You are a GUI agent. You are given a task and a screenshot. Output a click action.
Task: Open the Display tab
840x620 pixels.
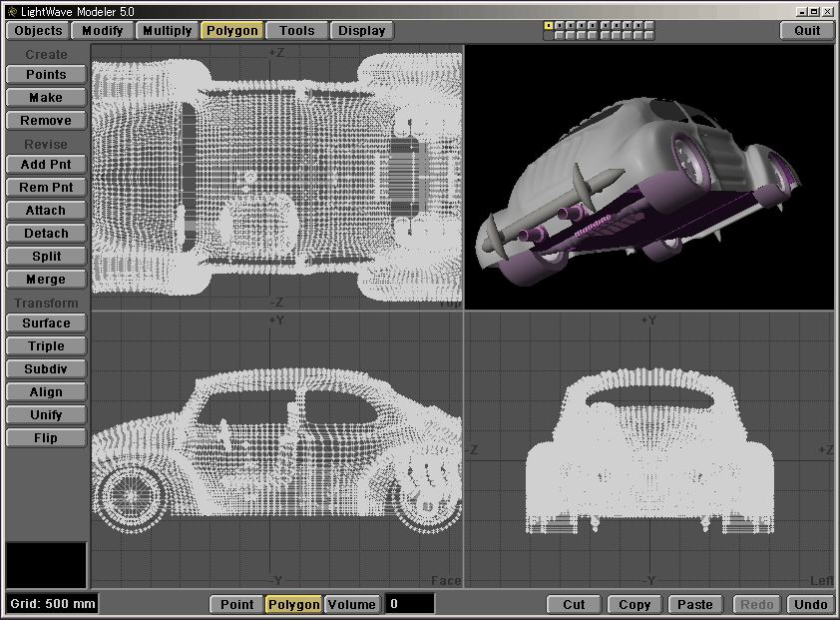pyautogui.click(x=361, y=31)
